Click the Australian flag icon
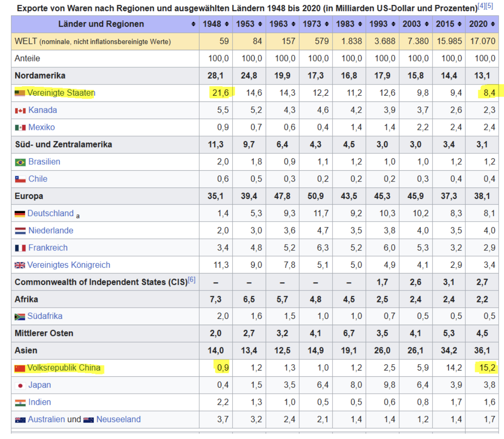Screen dimensions: 504x439 pos(20,420)
